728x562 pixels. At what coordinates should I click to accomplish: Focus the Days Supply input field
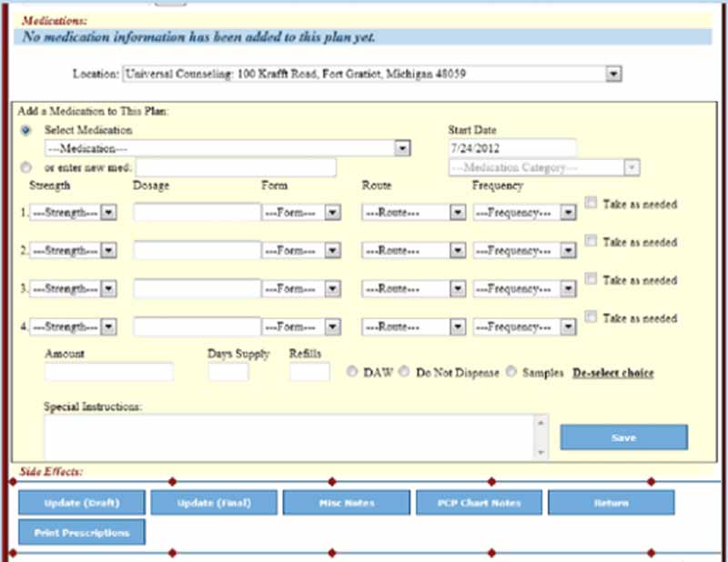228,372
